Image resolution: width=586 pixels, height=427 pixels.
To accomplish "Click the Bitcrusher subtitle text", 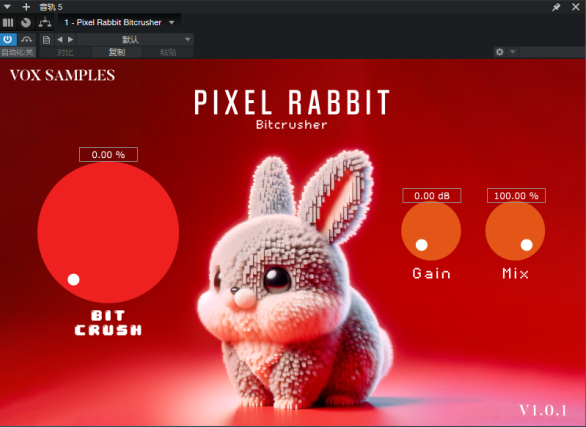I will click(292, 124).
